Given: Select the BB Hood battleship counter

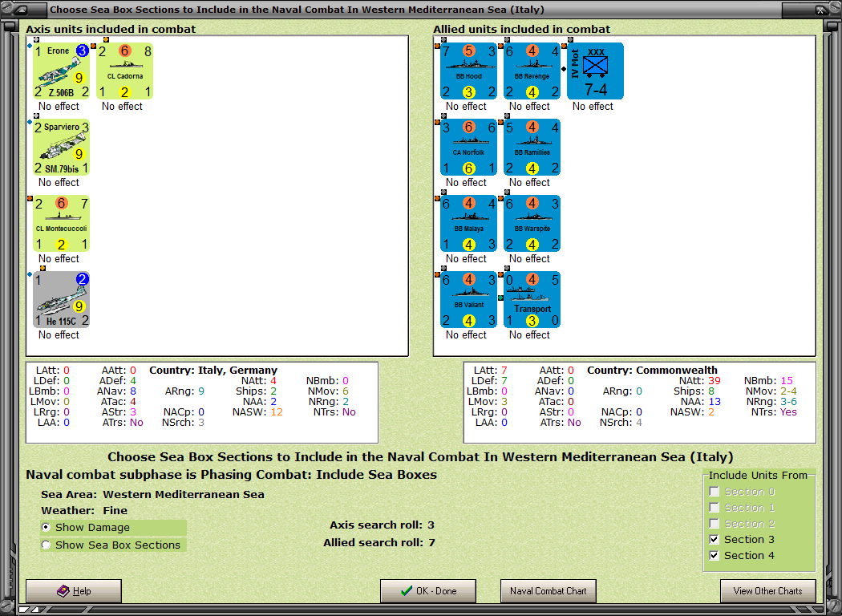Looking at the screenshot, I should (469, 71).
